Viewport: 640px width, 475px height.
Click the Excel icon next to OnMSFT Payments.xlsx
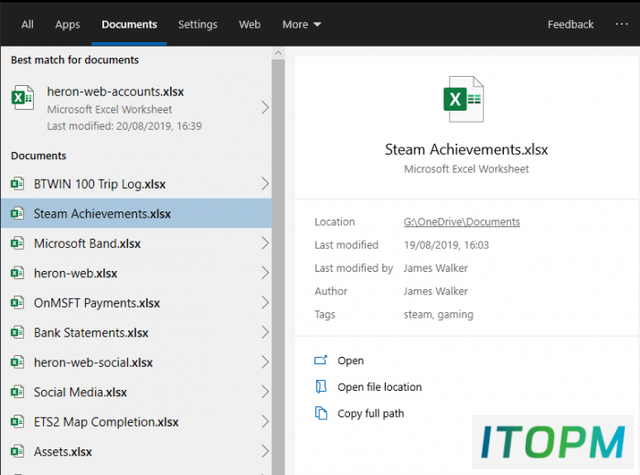pos(17,303)
